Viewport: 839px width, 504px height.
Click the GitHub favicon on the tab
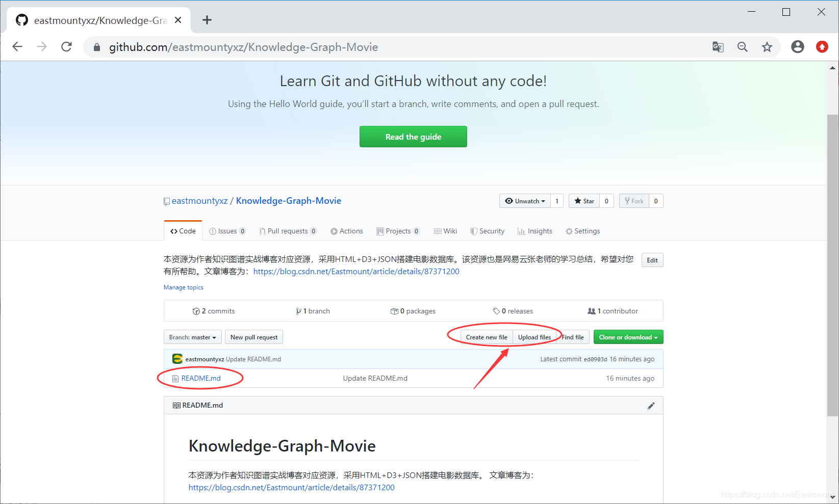pyautogui.click(x=22, y=20)
